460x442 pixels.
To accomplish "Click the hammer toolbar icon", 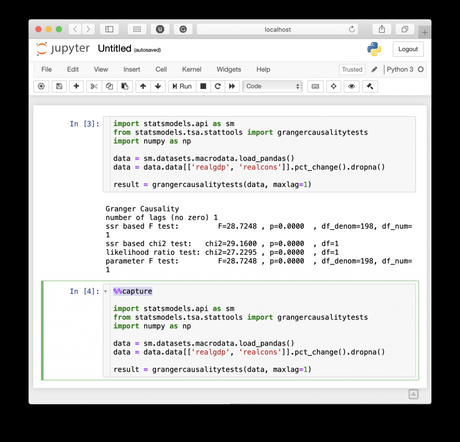I will (x=370, y=86).
